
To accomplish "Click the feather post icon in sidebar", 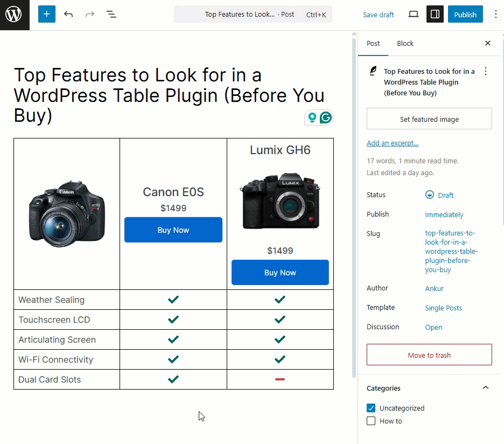I will coord(373,71).
